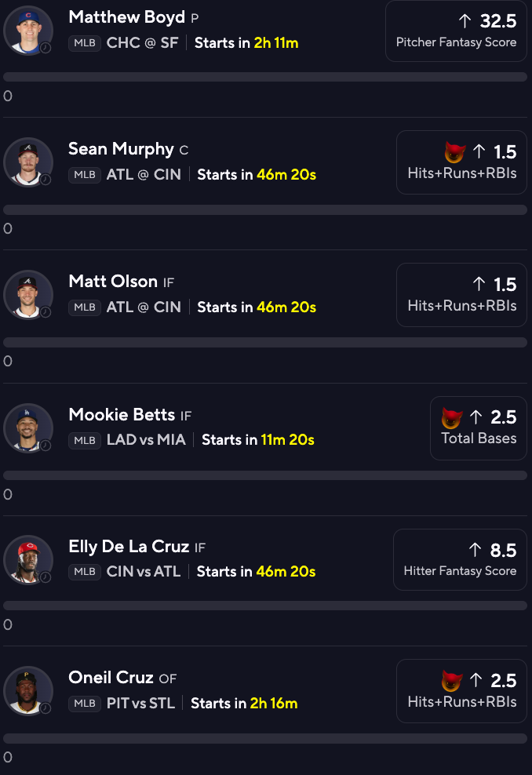Image resolution: width=532 pixels, height=775 pixels.
Task: Click the Oneil Cruz player name
Action: (x=111, y=677)
